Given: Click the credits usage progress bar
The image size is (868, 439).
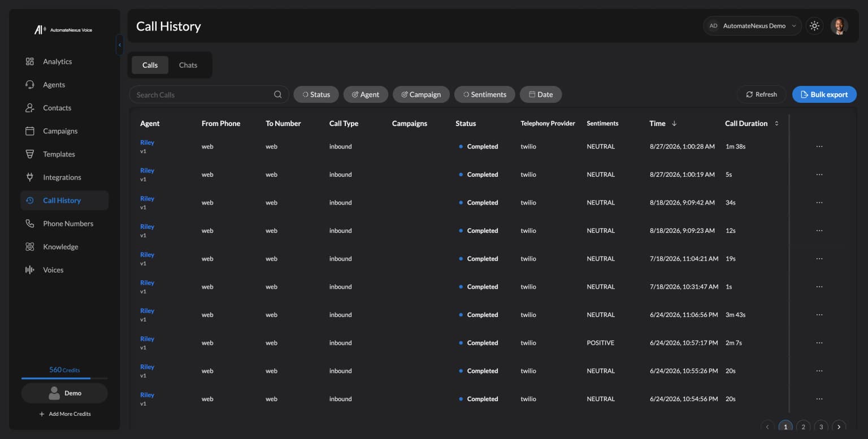Looking at the screenshot, I should click(x=64, y=378).
